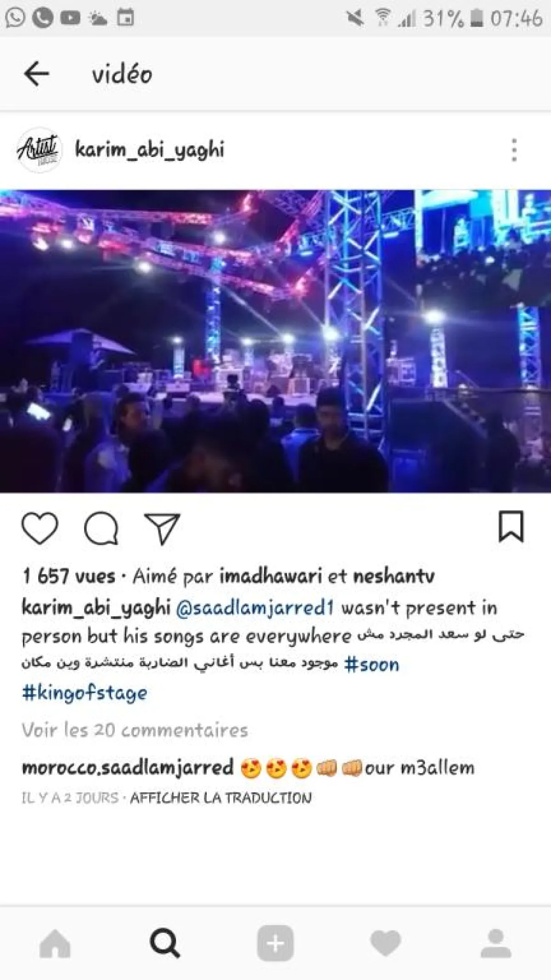Image resolution: width=551 pixels, height=980 pixels.
Task: Open the three-dot post options menu
Action: point(514,150)
